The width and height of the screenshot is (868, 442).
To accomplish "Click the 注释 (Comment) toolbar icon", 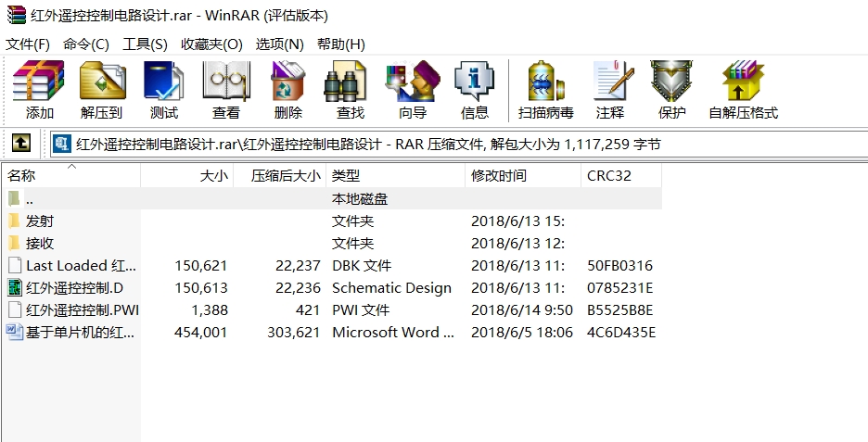I will [x=613, y=81].
